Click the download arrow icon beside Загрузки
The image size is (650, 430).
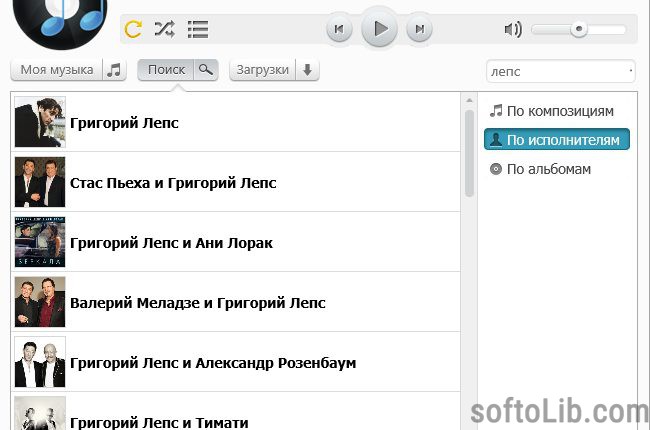click(307, 70)
